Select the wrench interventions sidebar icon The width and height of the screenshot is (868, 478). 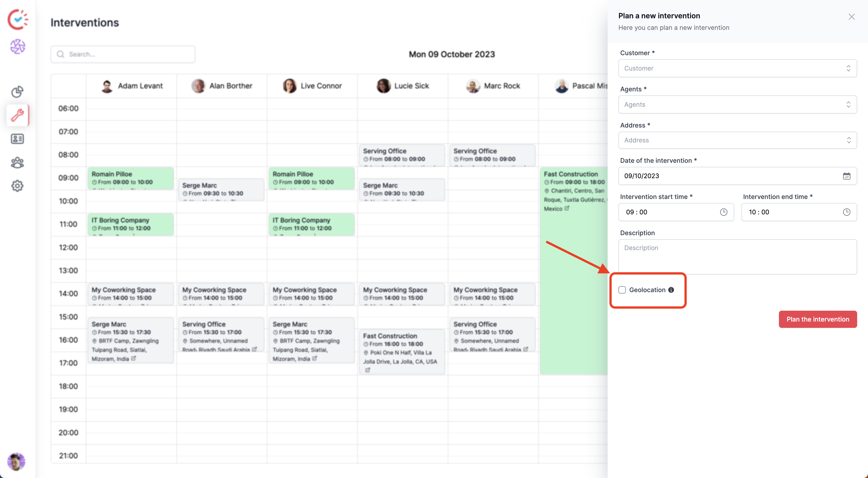pyautogui.click(x=17, y=115)
